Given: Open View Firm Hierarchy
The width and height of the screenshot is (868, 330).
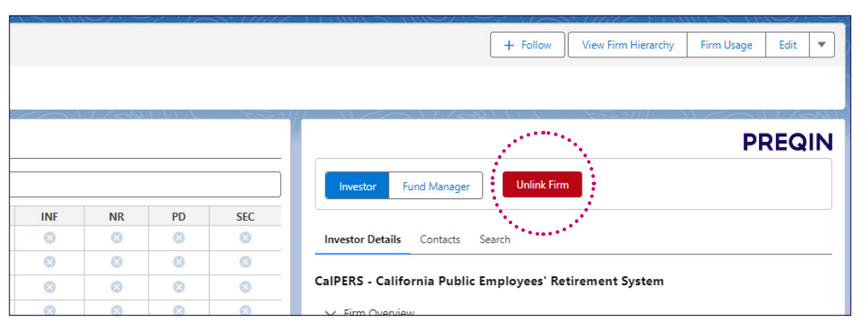Looking at the screenshot, I should (627, 45).
